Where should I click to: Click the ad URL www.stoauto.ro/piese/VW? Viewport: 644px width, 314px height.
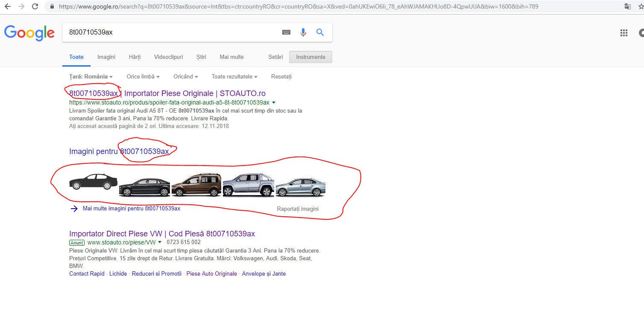coord(122,242)
